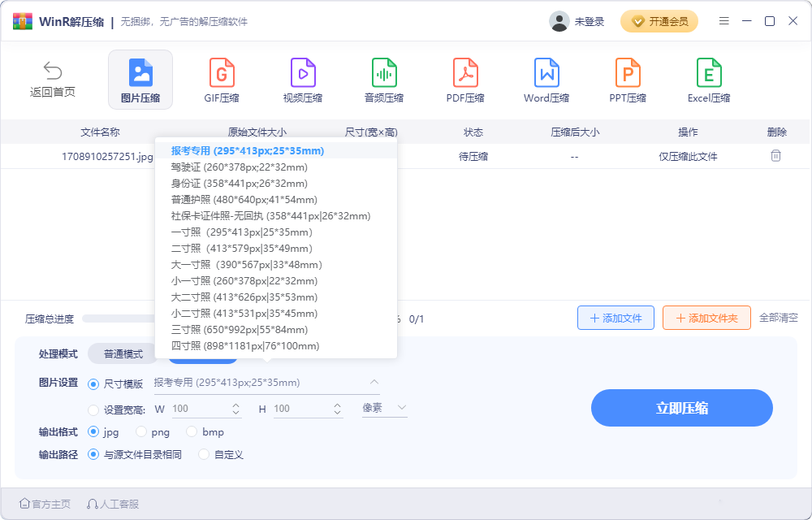Select the png output format
Viewport: 812px width, 520px height.
click(x=141, y=432)
